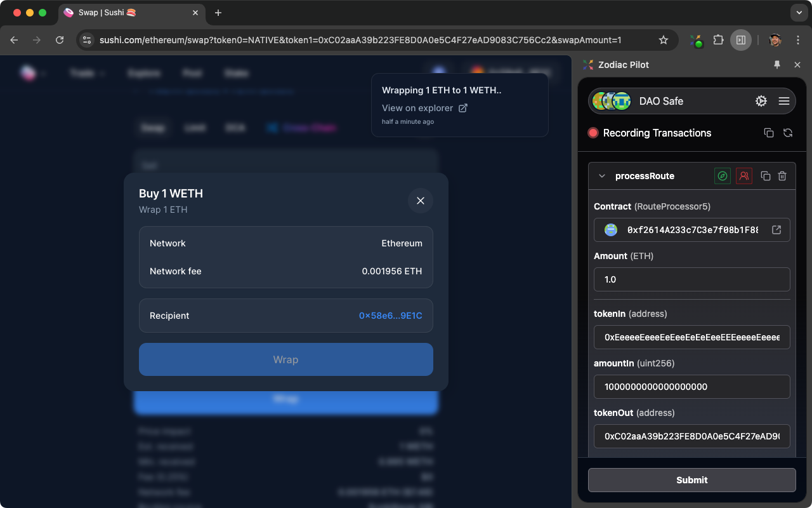
Task: Click Amount (ETH) field showing 1.0
Action: 691,279
